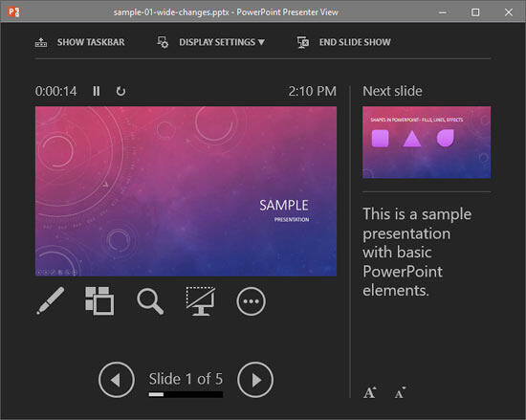526x420 pixels.
Task: Activate the zoom into slide magnifier
Action: point(150,301)
